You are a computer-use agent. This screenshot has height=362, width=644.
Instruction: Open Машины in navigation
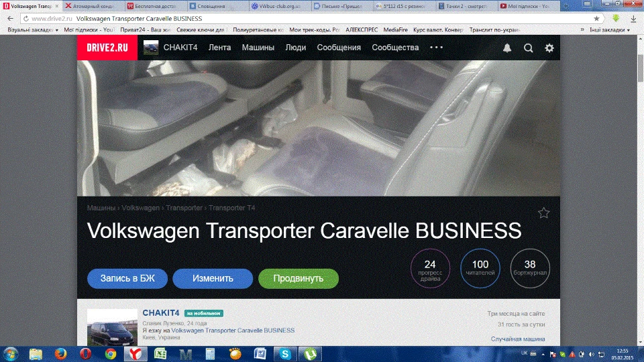click(258, 48)
